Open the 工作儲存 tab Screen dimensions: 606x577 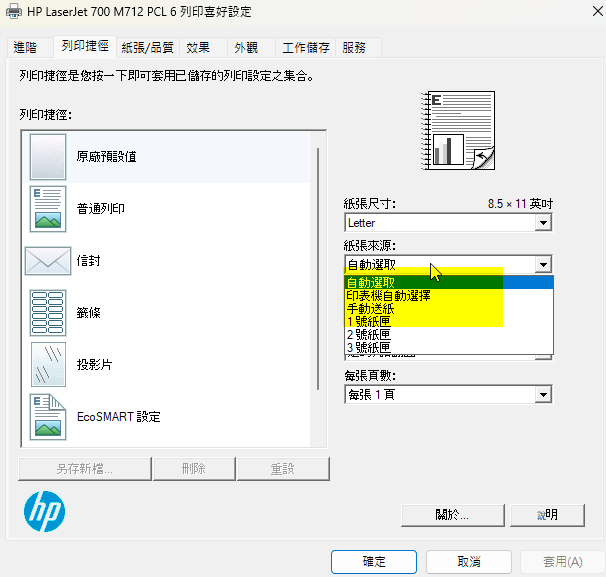point(306,47)
